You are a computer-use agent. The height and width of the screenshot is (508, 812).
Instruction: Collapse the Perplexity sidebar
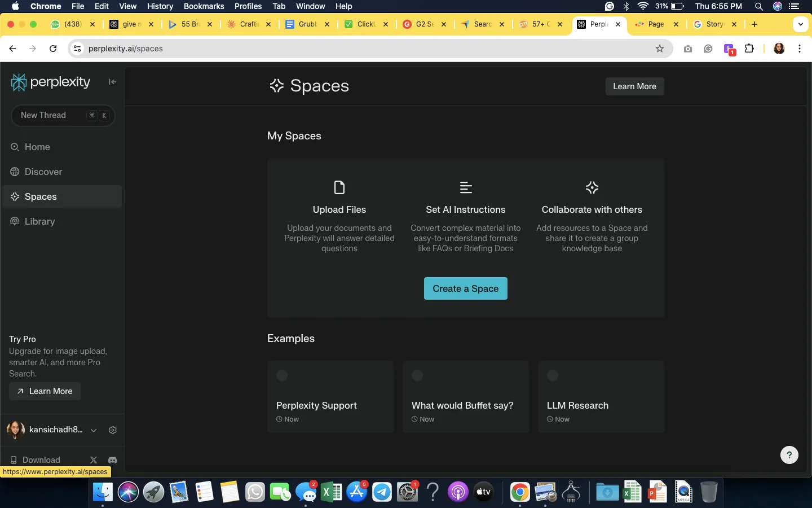113,82
